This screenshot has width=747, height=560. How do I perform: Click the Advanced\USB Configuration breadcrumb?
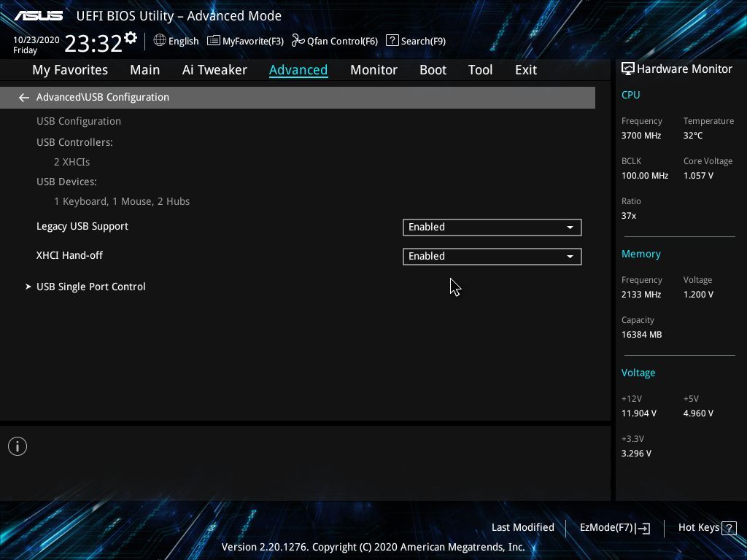pyautogui.click(x=102, y=97)
